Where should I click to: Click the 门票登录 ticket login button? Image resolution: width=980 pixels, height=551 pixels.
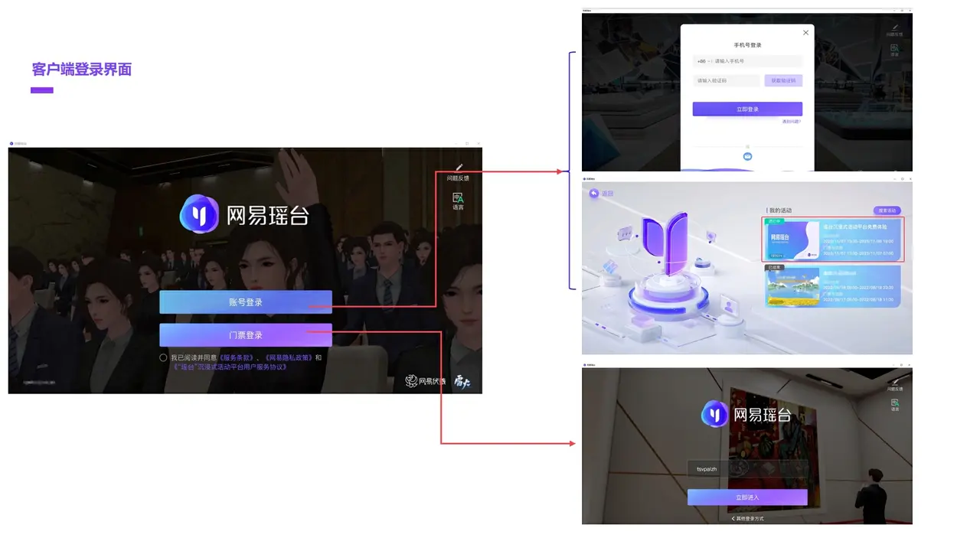pos(246,335)
